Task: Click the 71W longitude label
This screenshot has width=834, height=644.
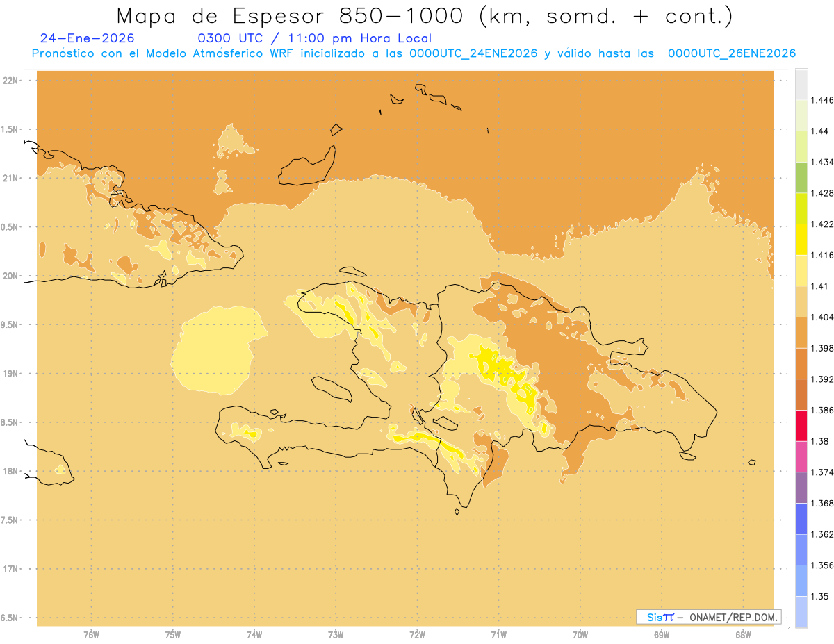Action: 498,635
